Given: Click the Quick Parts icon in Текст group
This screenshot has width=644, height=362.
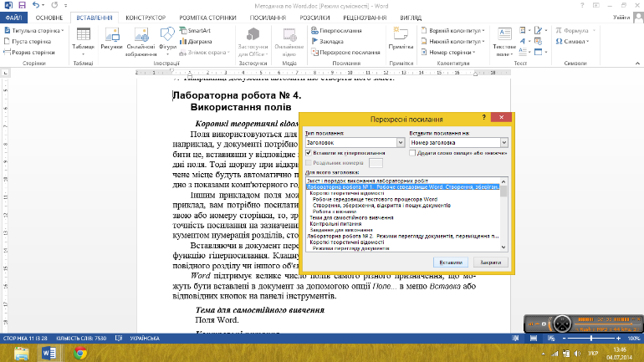Looking at the screenshot, I should (523, 30).
